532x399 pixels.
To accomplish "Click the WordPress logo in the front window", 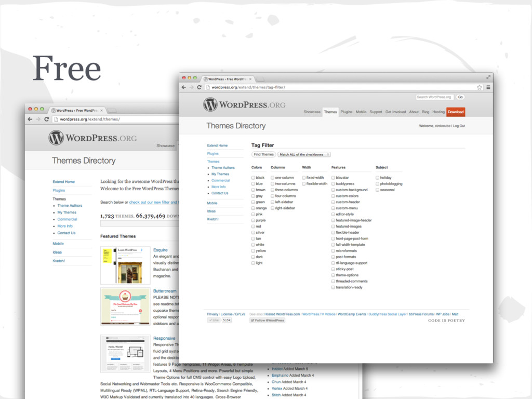I will point(244,104).
